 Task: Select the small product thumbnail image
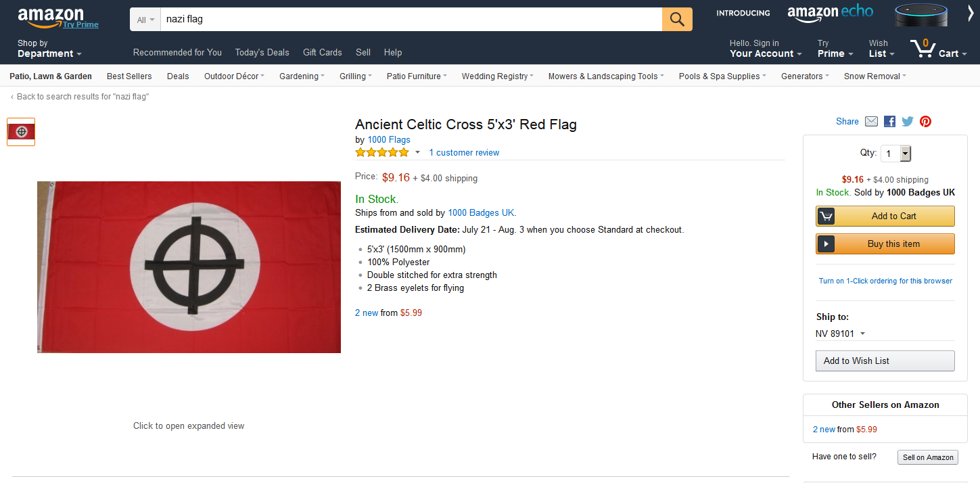21,132
